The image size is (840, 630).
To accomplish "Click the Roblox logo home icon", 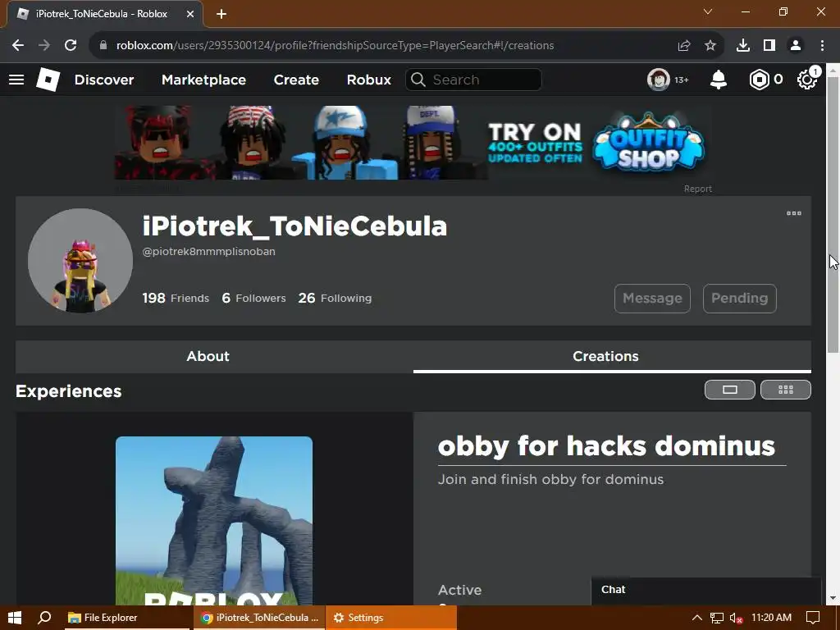I will click(48, 80).
